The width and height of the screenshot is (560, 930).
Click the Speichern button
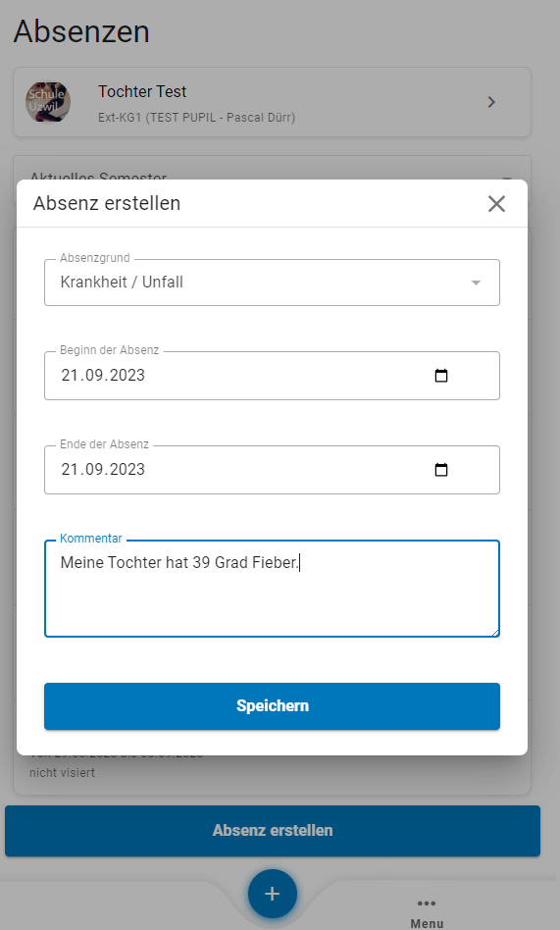[x=272, y=705]
